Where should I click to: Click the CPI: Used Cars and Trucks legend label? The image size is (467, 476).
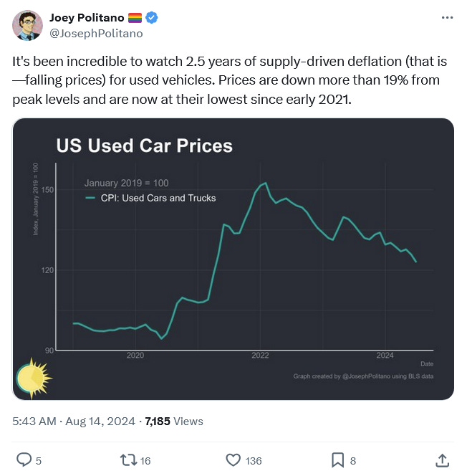[x=158, y=199]
